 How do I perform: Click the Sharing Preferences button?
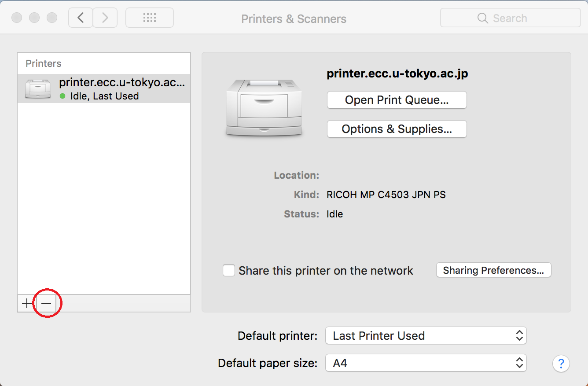493,270
